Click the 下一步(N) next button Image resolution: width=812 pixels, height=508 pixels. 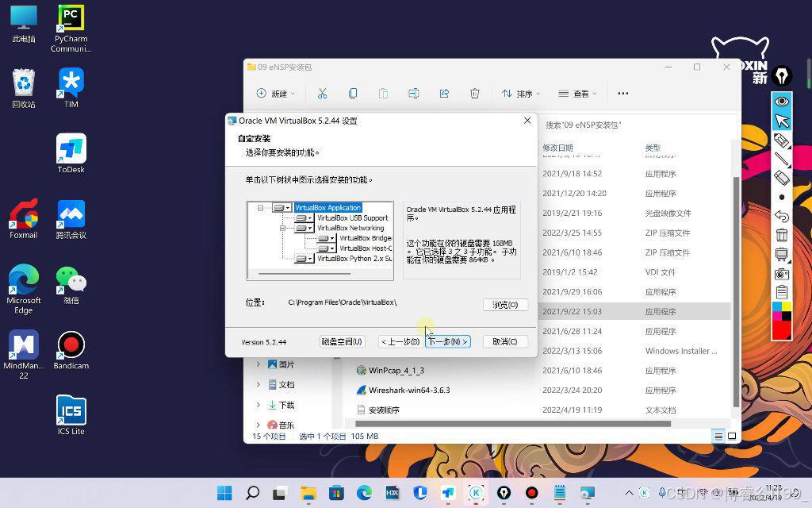[448, 341]
